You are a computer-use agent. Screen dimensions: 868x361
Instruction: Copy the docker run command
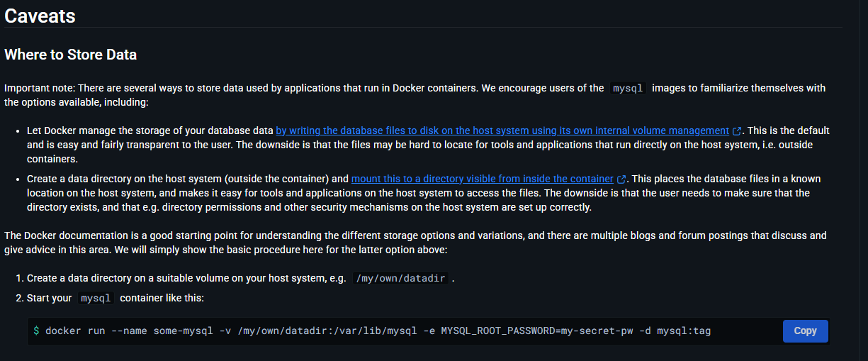805,331
